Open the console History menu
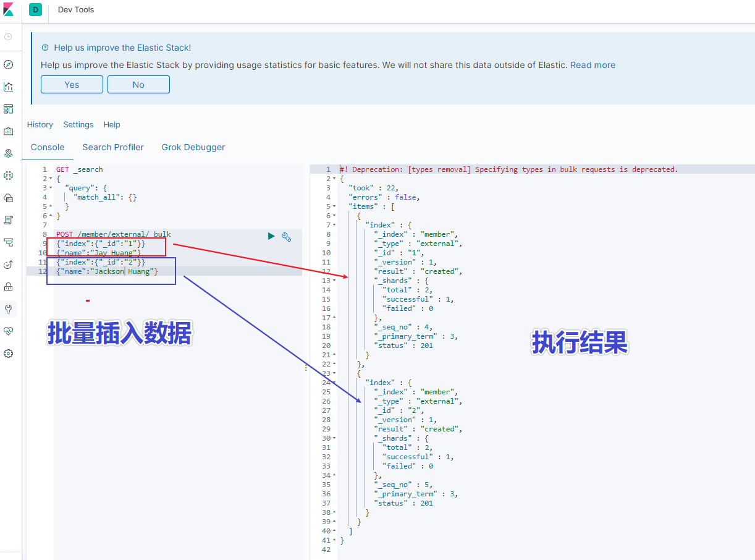755x560 pixels. tap(40, 124)
